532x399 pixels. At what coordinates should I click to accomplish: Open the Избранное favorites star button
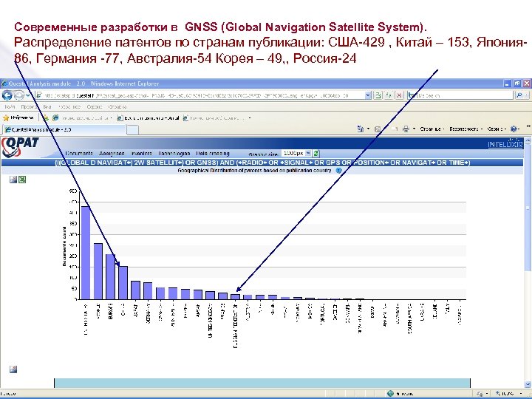[x=18, y=117]
